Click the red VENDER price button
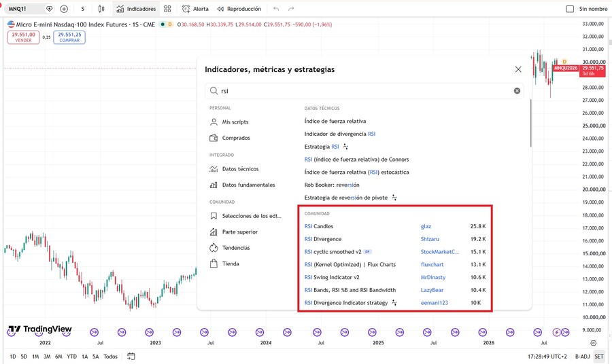 coord(23,37)
